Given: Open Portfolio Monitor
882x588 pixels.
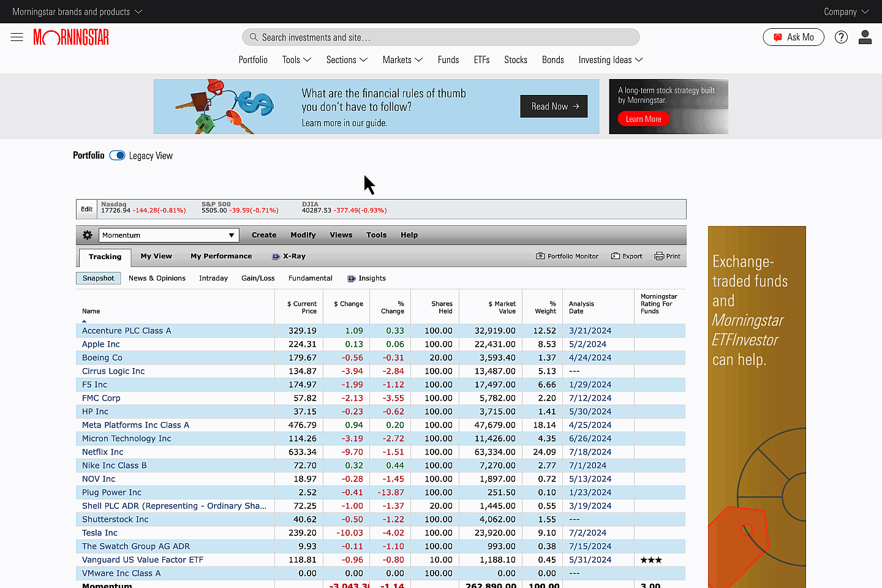Looking at the screenshot, I should tap(567, 257).
